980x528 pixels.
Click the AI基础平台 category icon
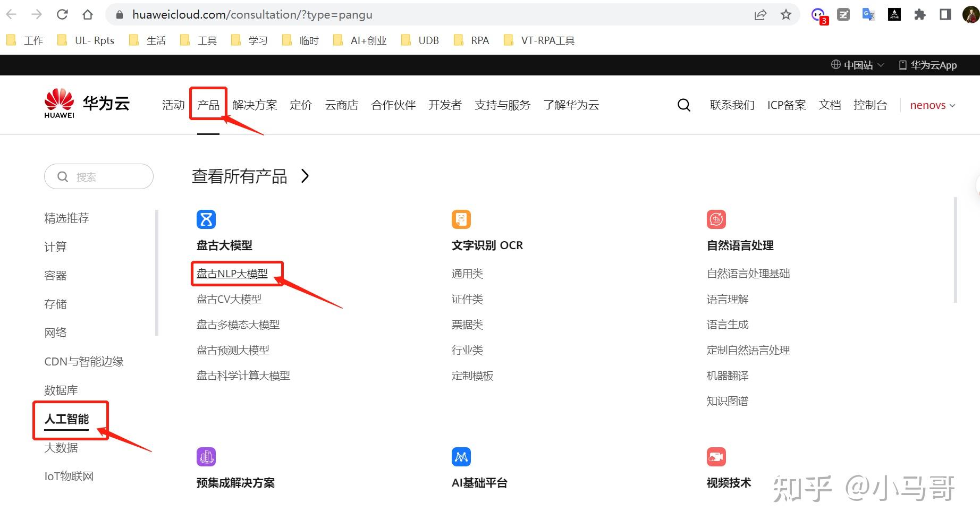tap(461, 456)
